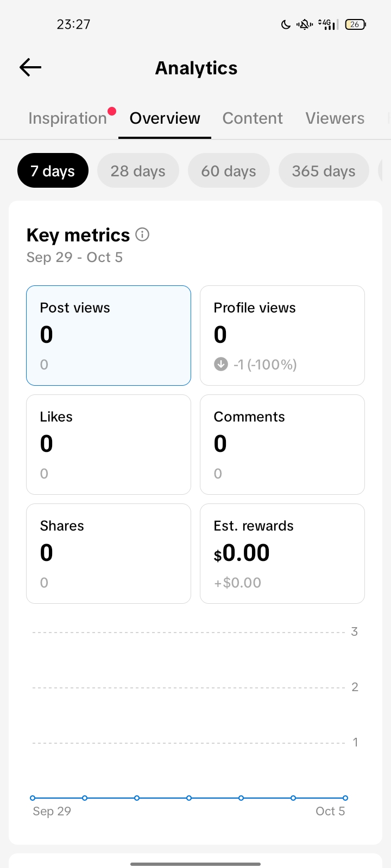Select the 7 days range chip
Screen dimensions: 391x868
(53, 171)
